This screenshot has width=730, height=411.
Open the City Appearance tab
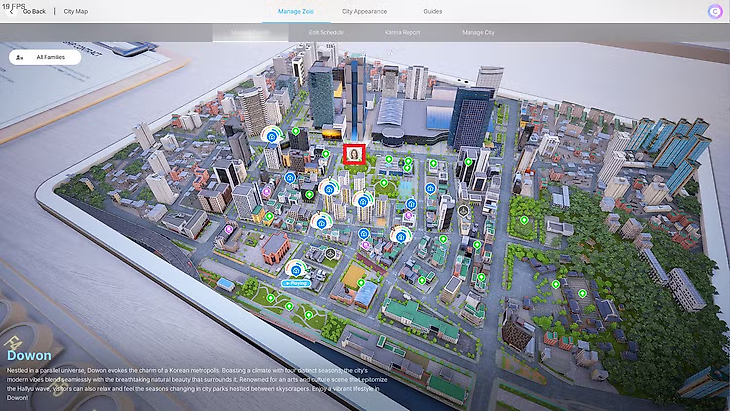363,11
